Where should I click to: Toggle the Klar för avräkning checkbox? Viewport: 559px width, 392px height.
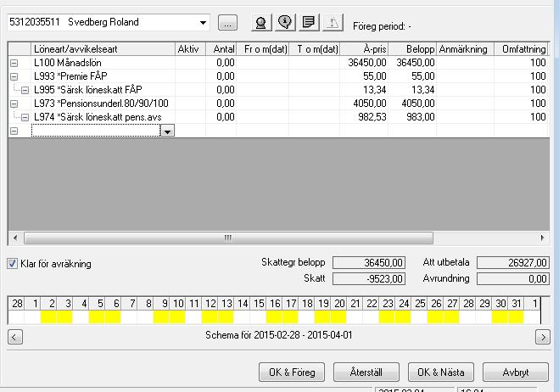pyautogui.click(x=12, y=264)
